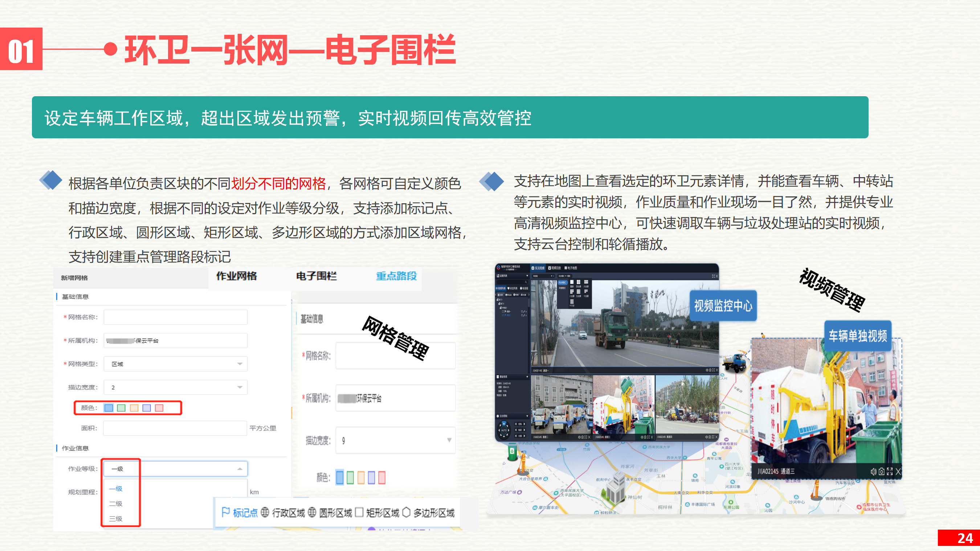
Task: Select the 四分屏 layout icon
Action: 579,282
